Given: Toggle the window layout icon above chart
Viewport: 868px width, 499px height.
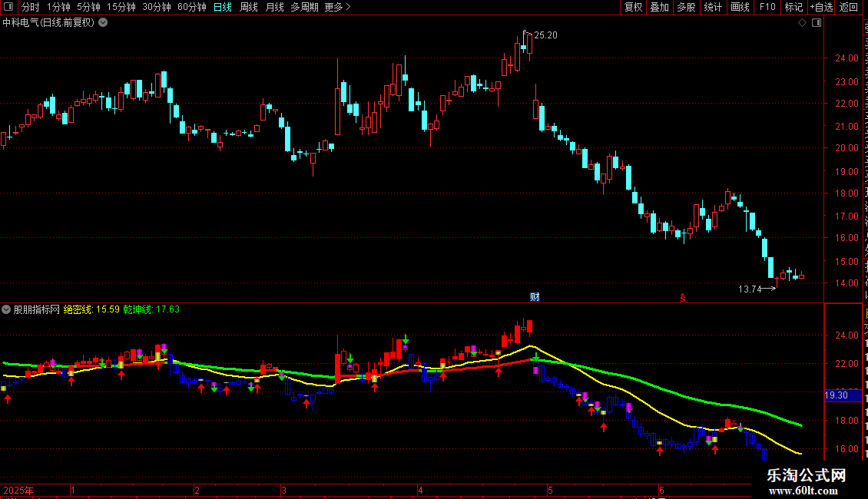Looking at the screenshot, I should pyautogui.click(x=817, y=23).
